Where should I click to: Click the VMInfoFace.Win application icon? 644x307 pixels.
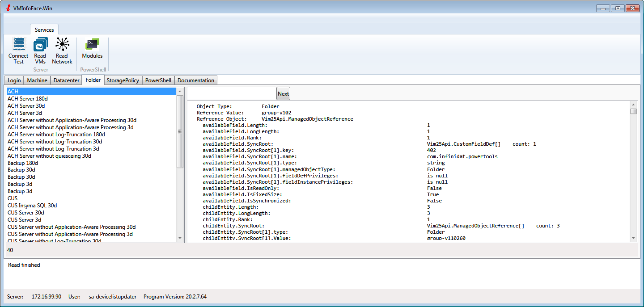coord(8,8)
